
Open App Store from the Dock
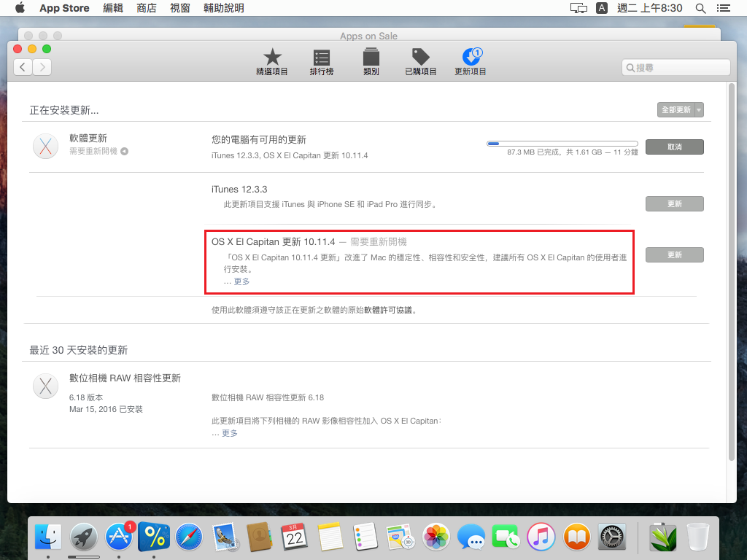pos(119,537)
